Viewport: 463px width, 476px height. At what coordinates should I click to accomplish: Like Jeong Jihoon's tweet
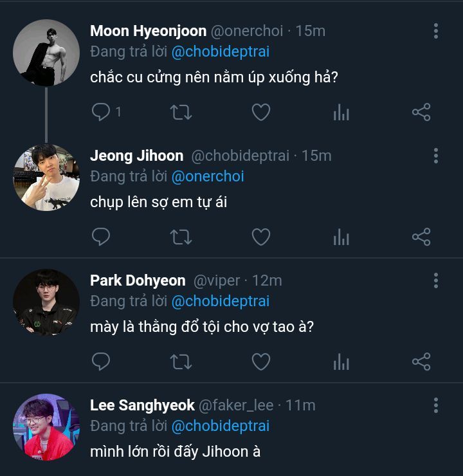pos(260,237)
